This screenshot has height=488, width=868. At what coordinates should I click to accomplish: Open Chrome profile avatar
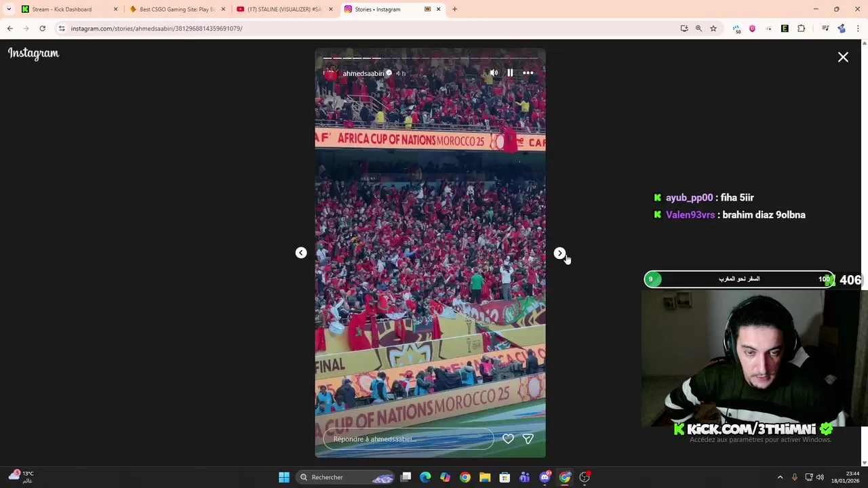842,28
